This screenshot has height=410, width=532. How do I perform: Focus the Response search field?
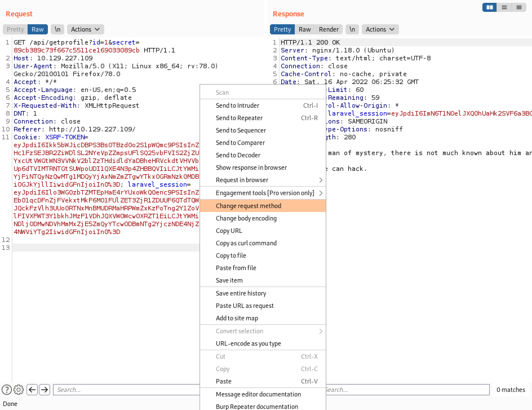pyautogui.click(x=407, y=390)
